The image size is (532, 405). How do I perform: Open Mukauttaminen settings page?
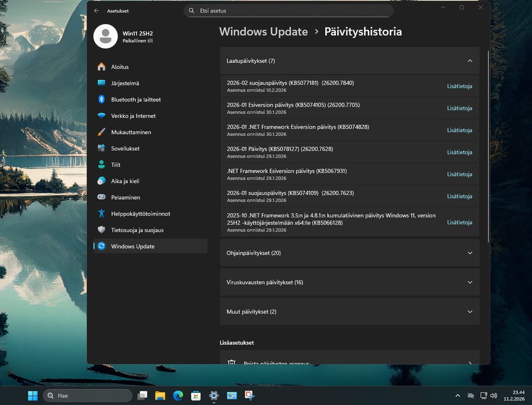(x=131, y=132)
